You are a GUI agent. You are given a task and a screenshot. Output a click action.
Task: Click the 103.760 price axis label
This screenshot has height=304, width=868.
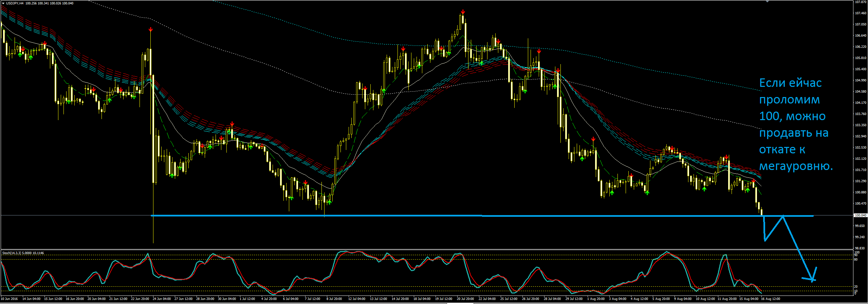click(x=861, y=114)
